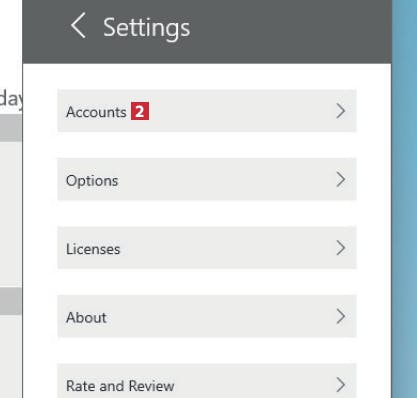417x398 pixels.
Task: Open the Options settings entry
Action: pos(207,179)
